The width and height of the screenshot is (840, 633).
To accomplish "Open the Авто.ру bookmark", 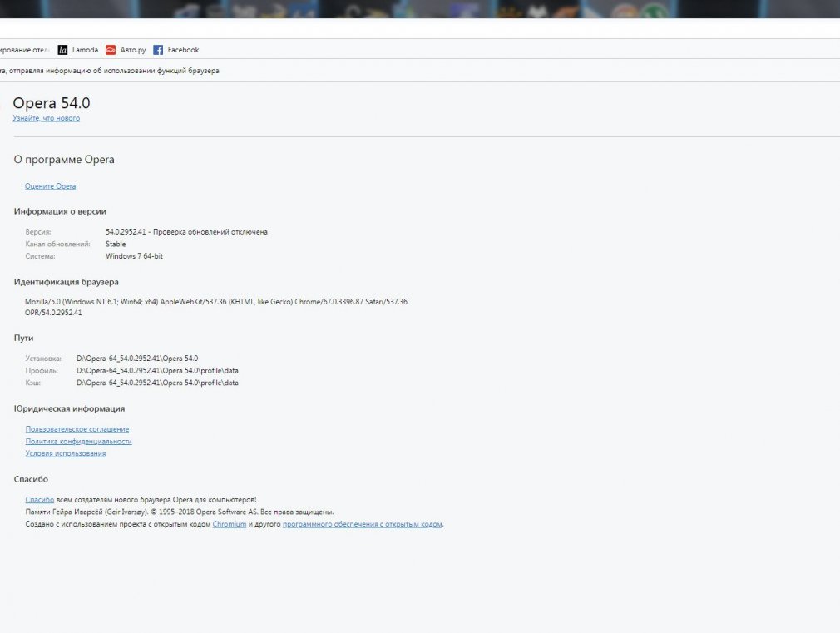I will click(x=126, y=50).
